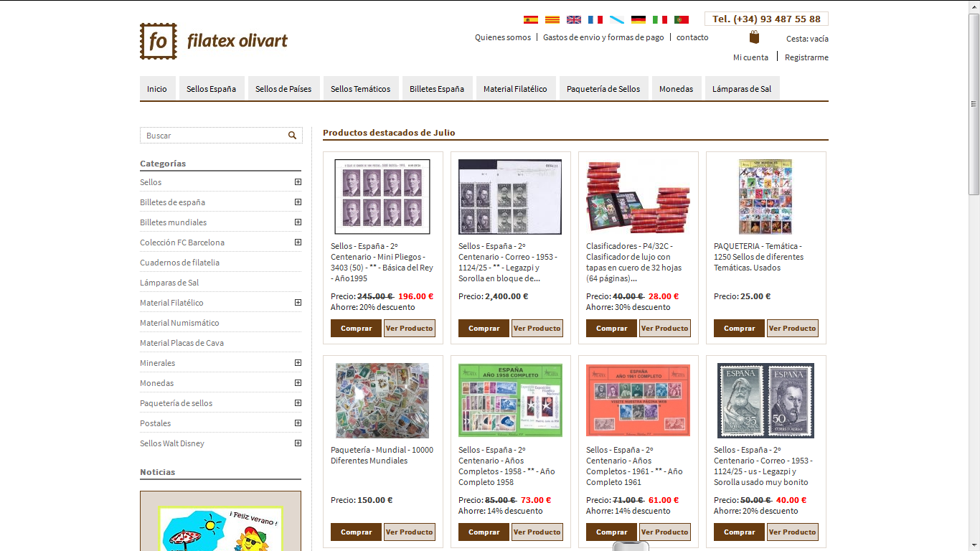Click Ver Producto for Año Completo 1958
This screenshot has height=551, width=980.
(537, 532)
